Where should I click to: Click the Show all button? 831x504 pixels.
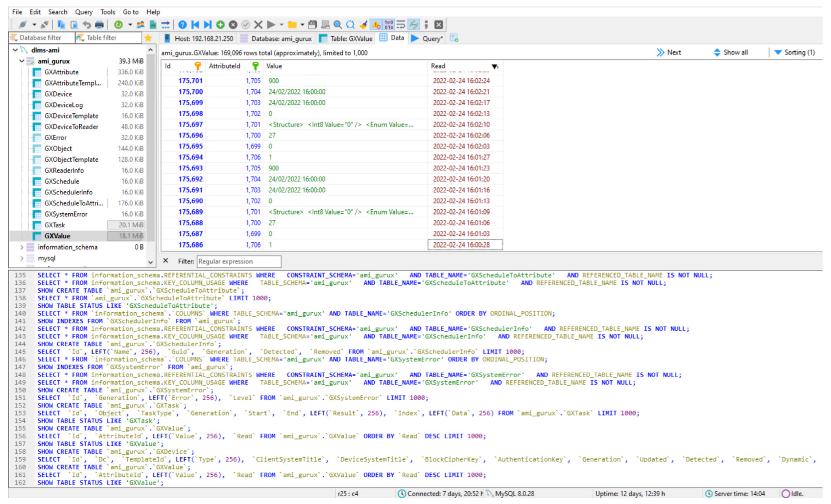pyautogui.click(x=731, y=52)
